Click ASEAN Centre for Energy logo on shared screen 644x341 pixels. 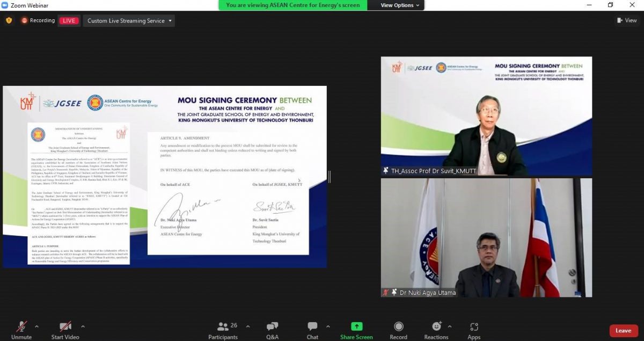123,103
